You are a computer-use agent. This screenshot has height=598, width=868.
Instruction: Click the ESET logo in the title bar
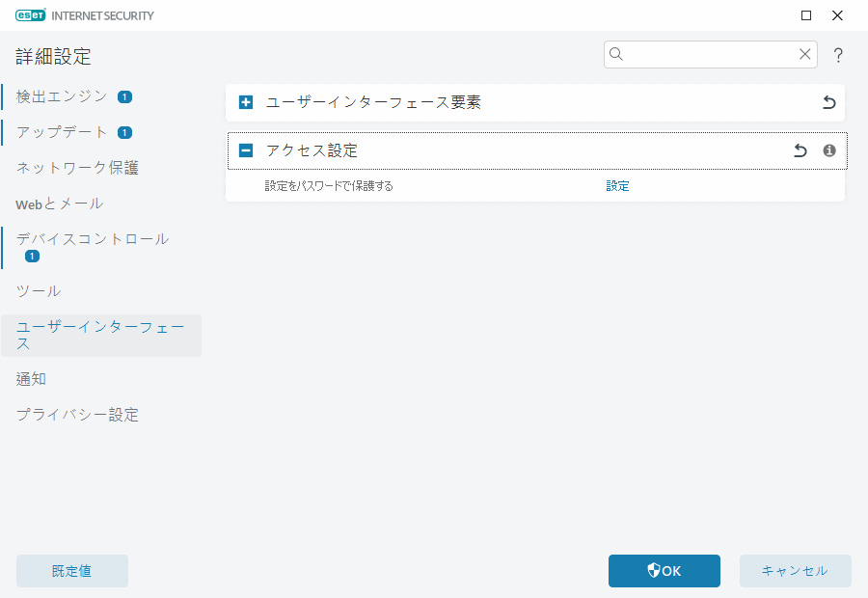tap(30, 14)
